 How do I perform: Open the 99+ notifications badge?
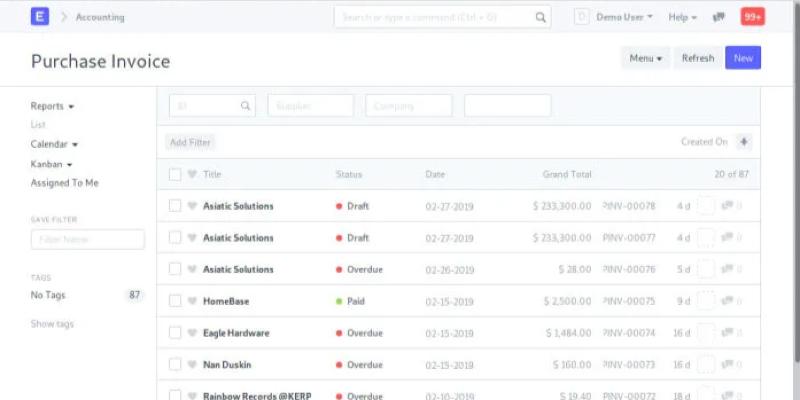[x=752, y=17]
